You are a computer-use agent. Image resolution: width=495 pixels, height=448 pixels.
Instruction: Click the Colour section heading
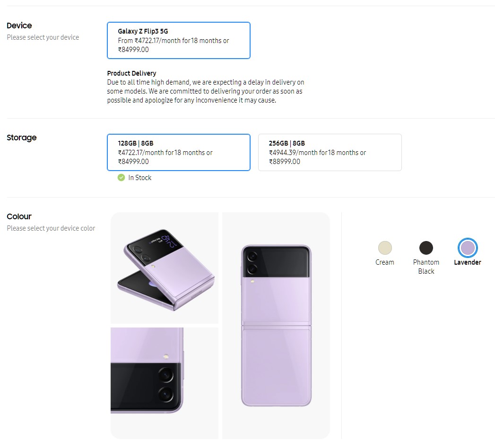tap(19, 216)
